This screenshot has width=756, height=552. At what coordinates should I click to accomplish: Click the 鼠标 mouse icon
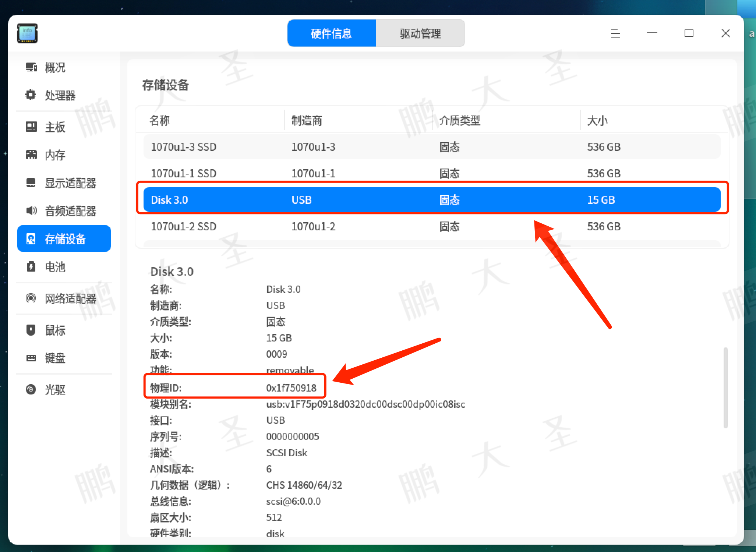tap(31, 330)
